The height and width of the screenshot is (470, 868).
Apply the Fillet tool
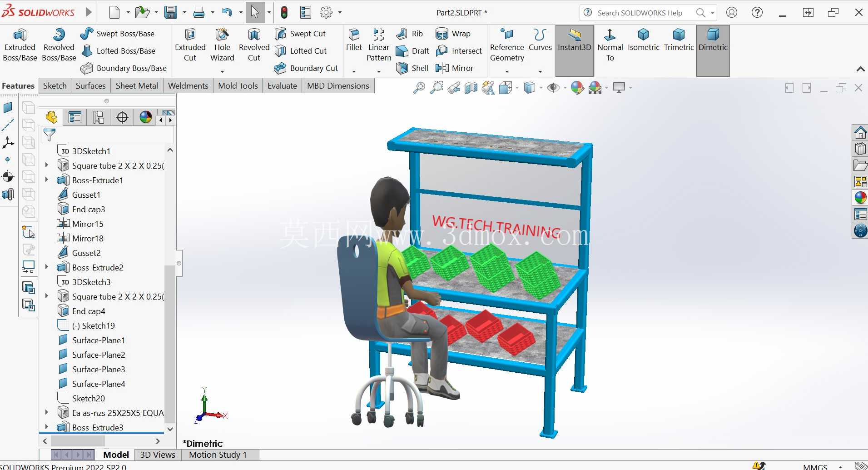tap(354, 40)
